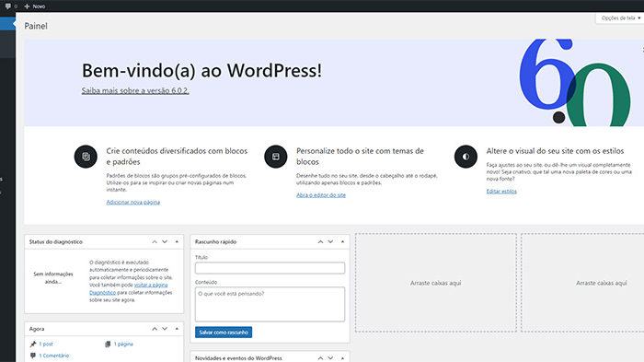
Task: Click Novidades e eventos do WordPress title
Action: point(238,358)
